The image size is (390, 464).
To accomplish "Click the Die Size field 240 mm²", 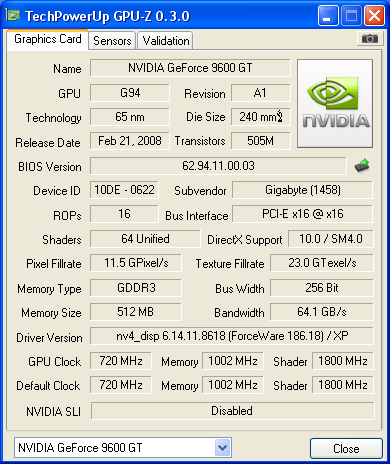I will (260, 117).
